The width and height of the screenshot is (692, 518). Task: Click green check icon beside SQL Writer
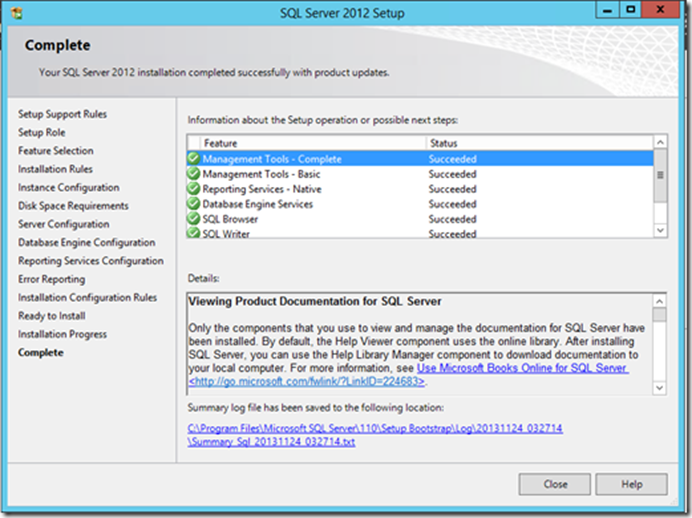coord(194,232)
